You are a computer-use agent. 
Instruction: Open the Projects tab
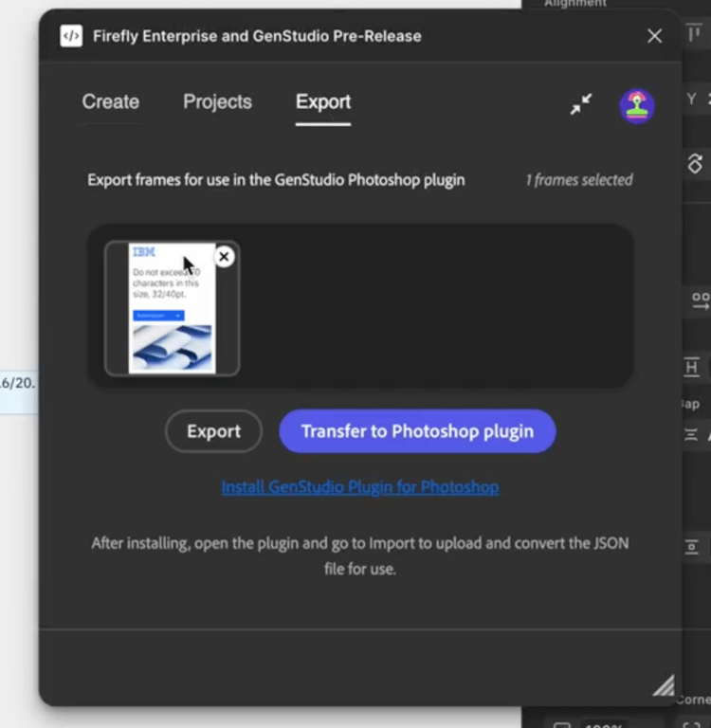(217, 101)
